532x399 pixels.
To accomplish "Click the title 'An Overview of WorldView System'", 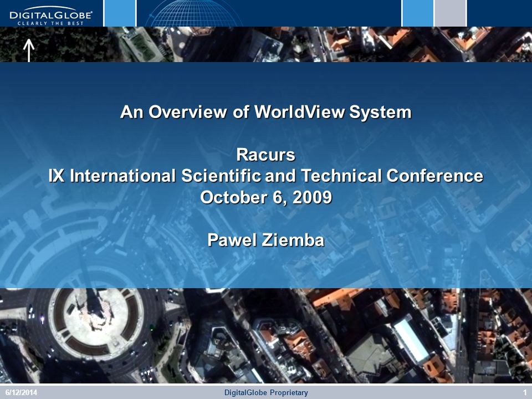I will point(266,111).
